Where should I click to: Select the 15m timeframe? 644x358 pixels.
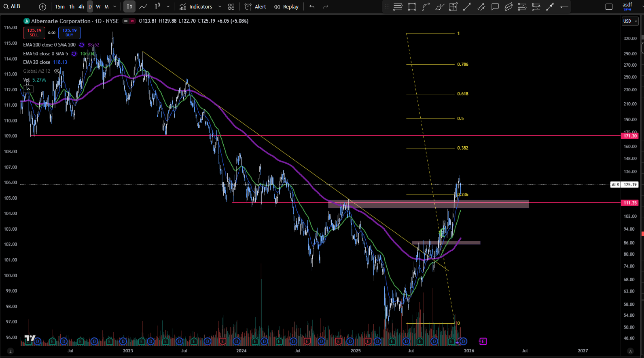pyautogui.click(x=60, y=6)
